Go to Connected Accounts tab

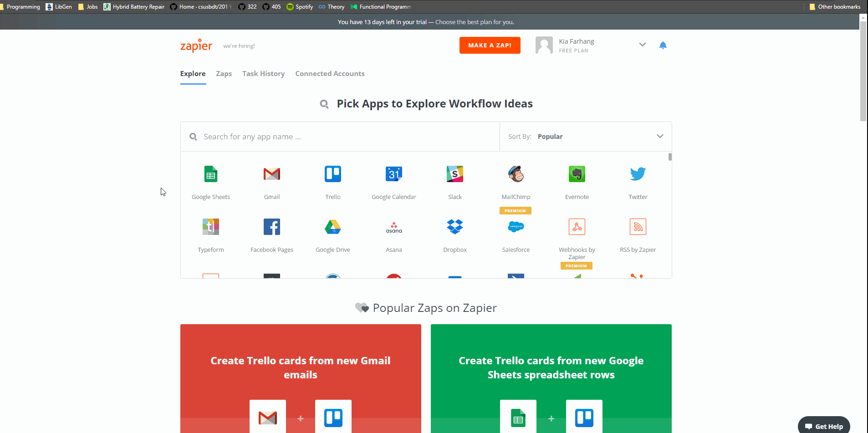[x=330, y=74]
